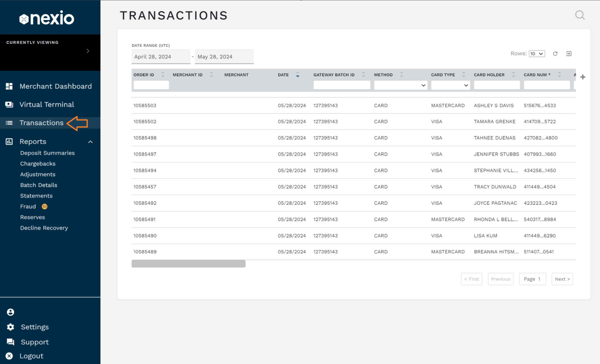Click the horizontal table scrollbar
The image size is (600, 364).
(x=189, y=264)
